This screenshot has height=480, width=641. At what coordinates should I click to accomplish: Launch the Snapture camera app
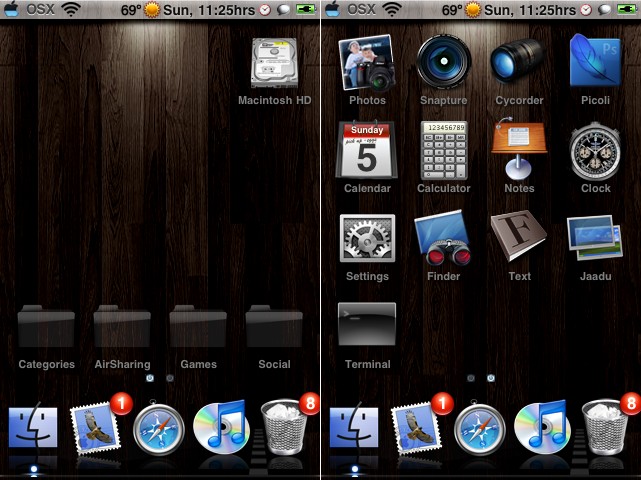[x=444, y=61]
